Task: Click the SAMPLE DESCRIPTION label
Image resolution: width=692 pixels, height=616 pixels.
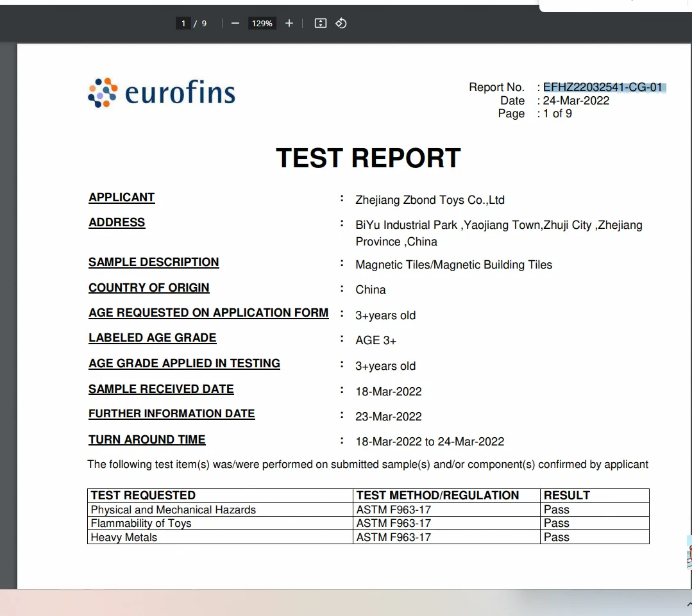Action: 153,262
